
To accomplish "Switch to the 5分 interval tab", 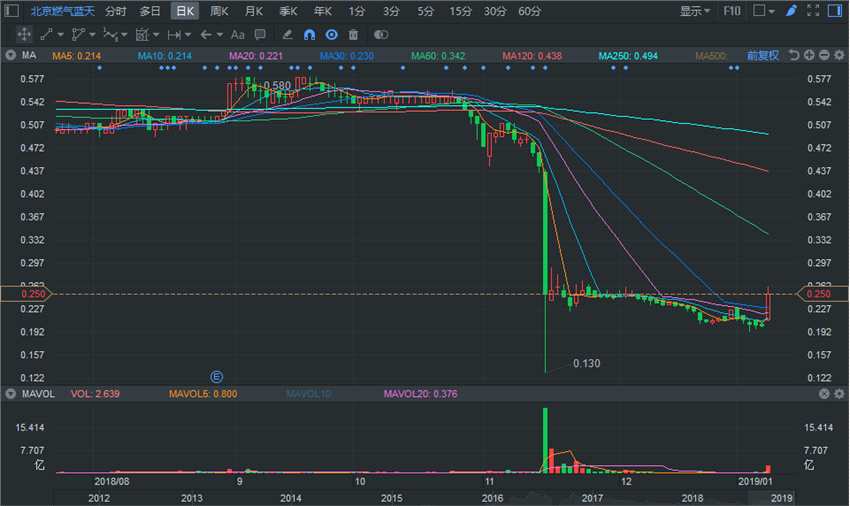I will pos(426,11).
